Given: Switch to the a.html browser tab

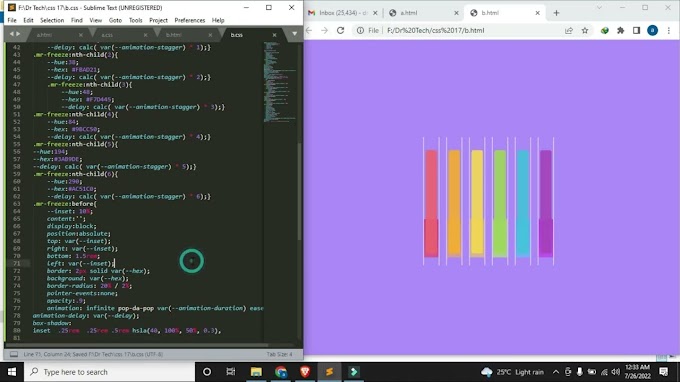Looking at the screenshot, I should 423,13.
